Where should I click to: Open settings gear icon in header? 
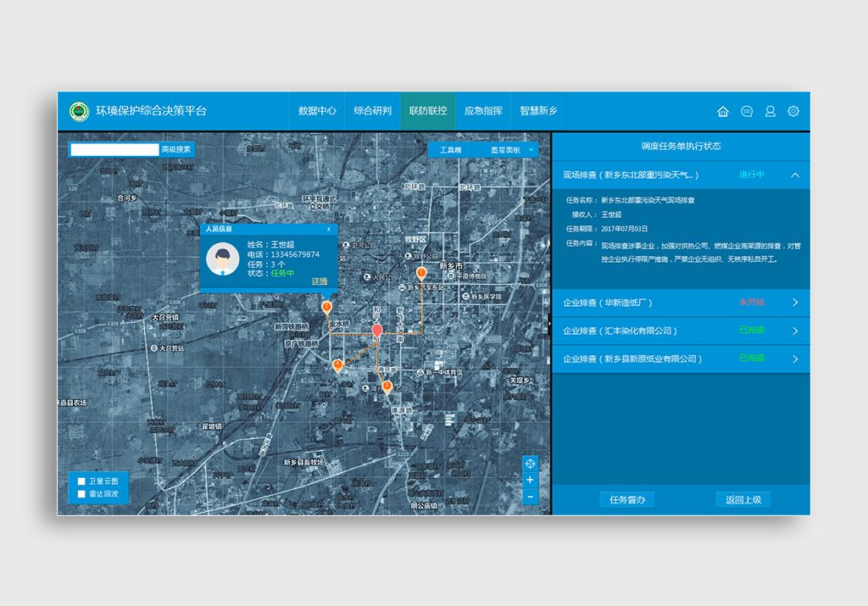coord(793,111)
